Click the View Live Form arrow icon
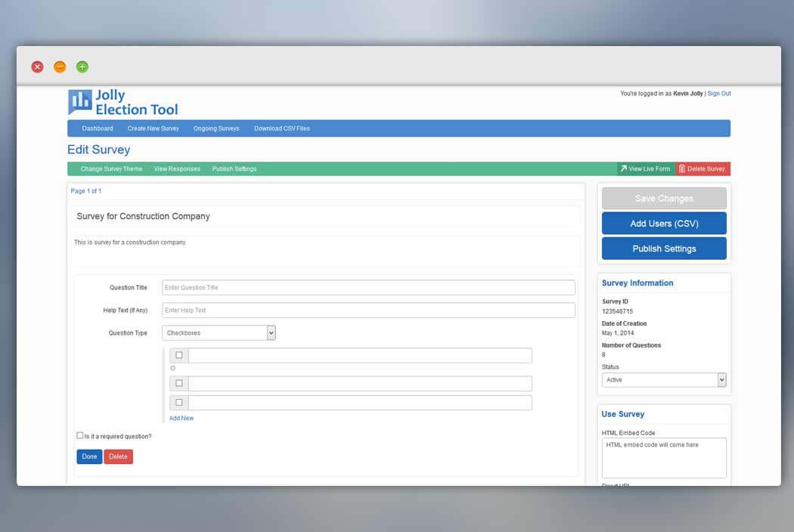This screenshot has height=532, width=794. (x=623, y=169)
